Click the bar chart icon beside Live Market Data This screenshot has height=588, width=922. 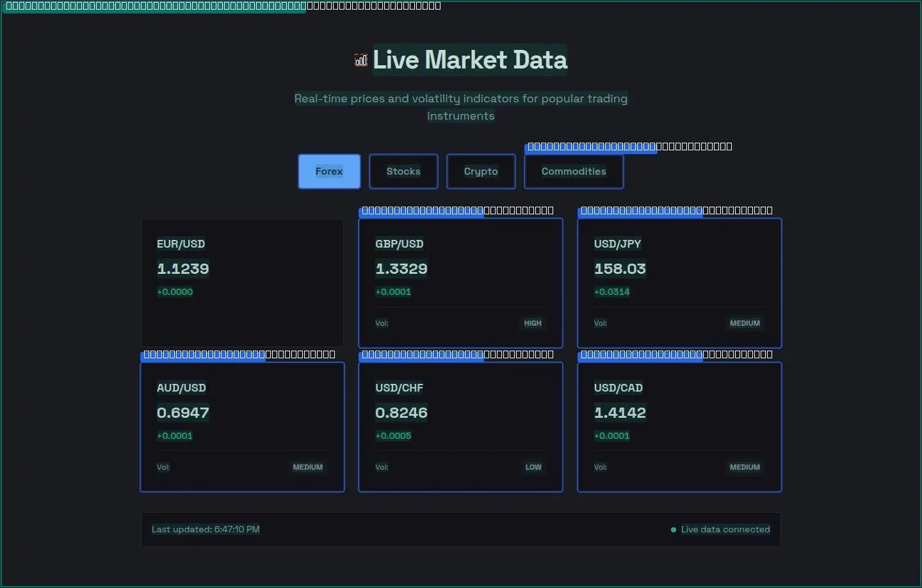(x=361, y=60)
